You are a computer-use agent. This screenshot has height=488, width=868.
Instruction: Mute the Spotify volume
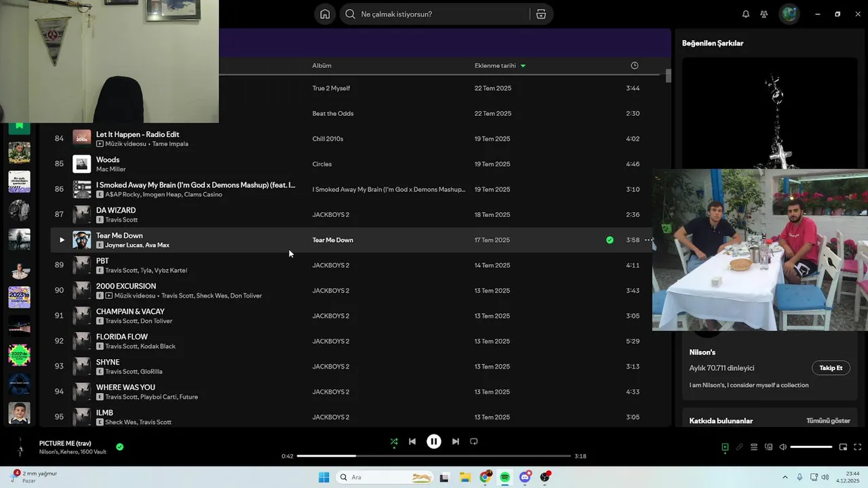pyautogui.click(x=783, y=447)
